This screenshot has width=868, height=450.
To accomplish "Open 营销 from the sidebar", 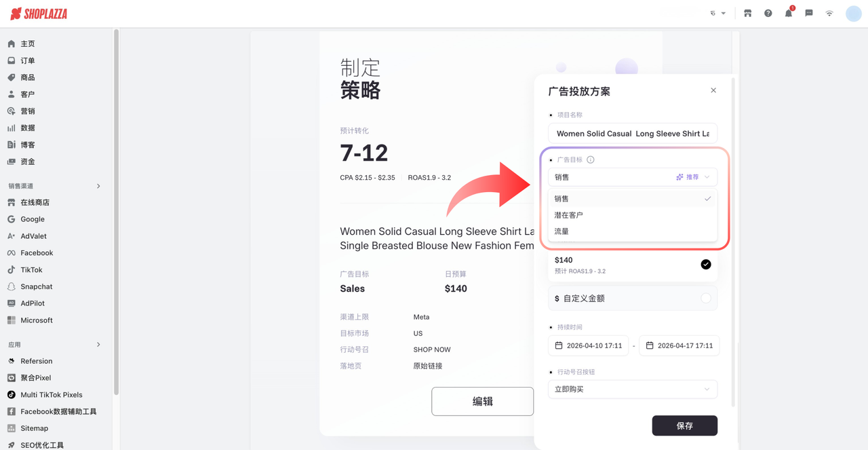I will (26, 111).
